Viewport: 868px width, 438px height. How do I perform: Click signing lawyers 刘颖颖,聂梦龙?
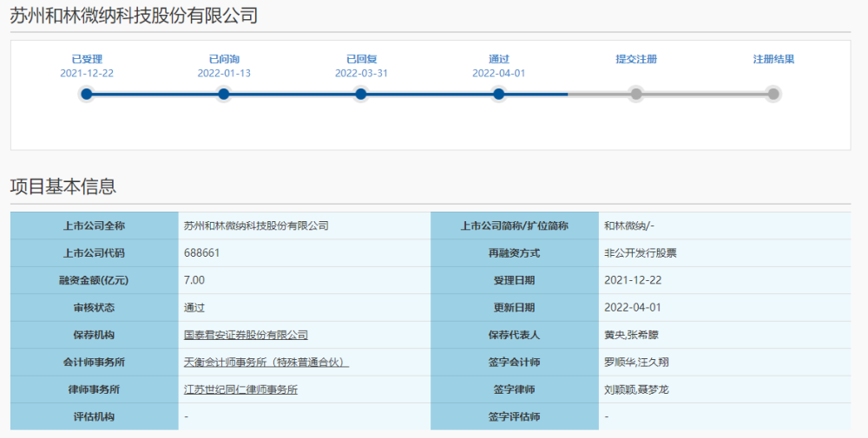(636, 390)
